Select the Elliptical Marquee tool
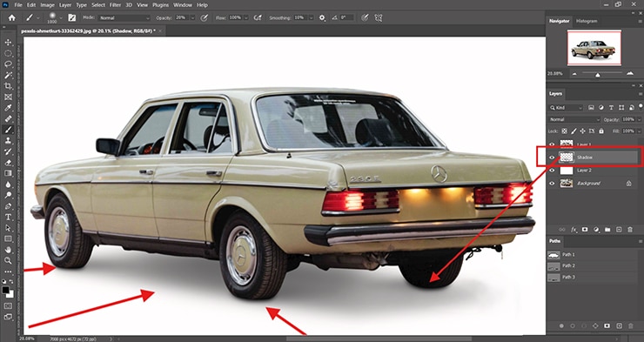This screenshot has width=644, height=342. pos(8,53)
